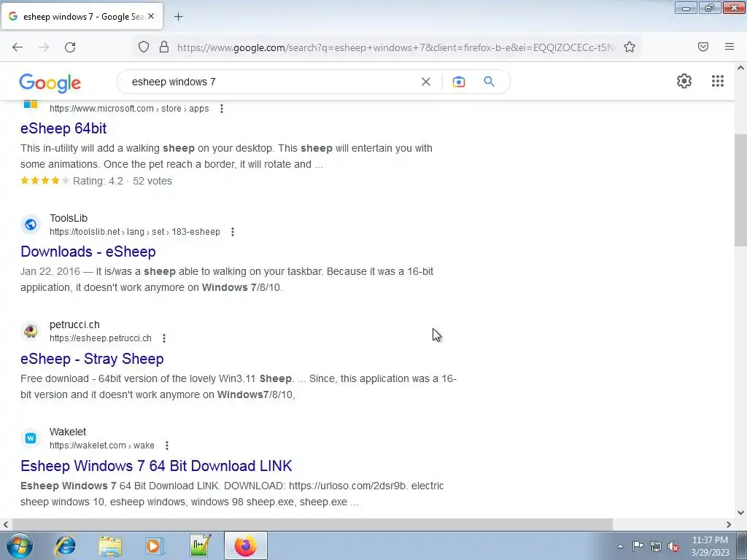Click the toolslib.net breadcrumb URL
This screenshot has width=747, height=560.
(x=135, y=232)
